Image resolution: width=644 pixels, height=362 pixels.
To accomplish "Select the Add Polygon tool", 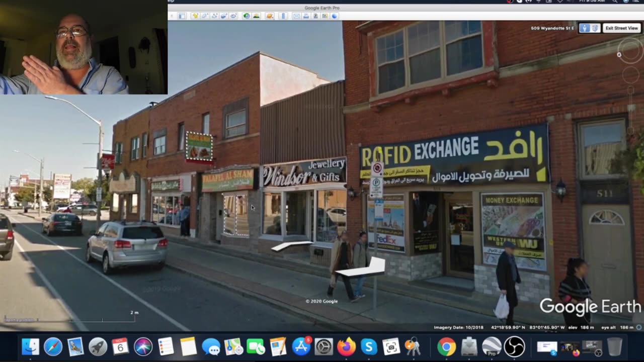I will pyautogui.click(x=205, y=16).
